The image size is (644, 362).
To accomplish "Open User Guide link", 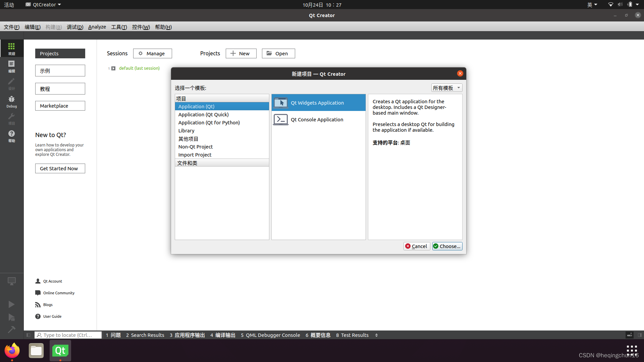I will (x=48, y=316).
